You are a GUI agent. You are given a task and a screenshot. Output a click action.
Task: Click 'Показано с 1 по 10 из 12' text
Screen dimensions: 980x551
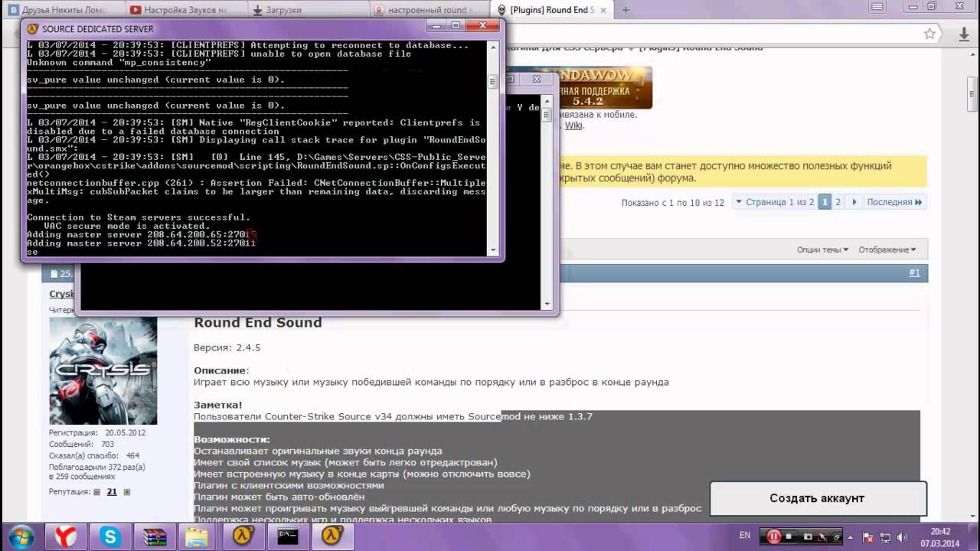point(673,203)
